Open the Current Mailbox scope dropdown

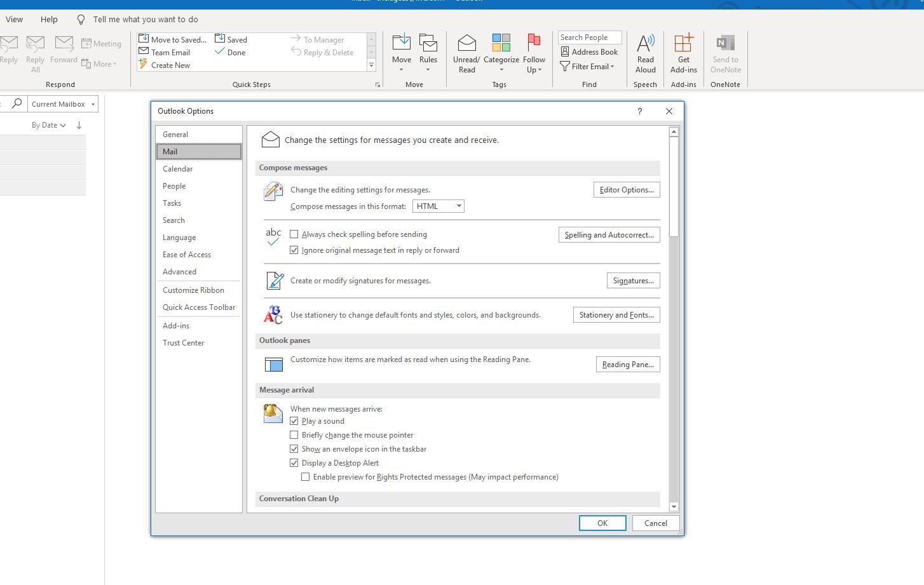click(63, 104)
